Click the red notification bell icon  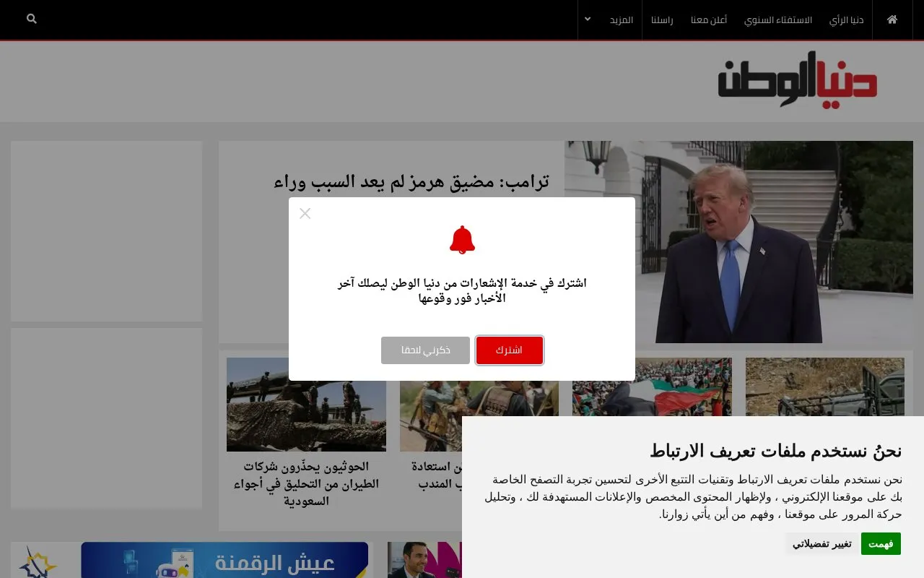click(462, 240)
